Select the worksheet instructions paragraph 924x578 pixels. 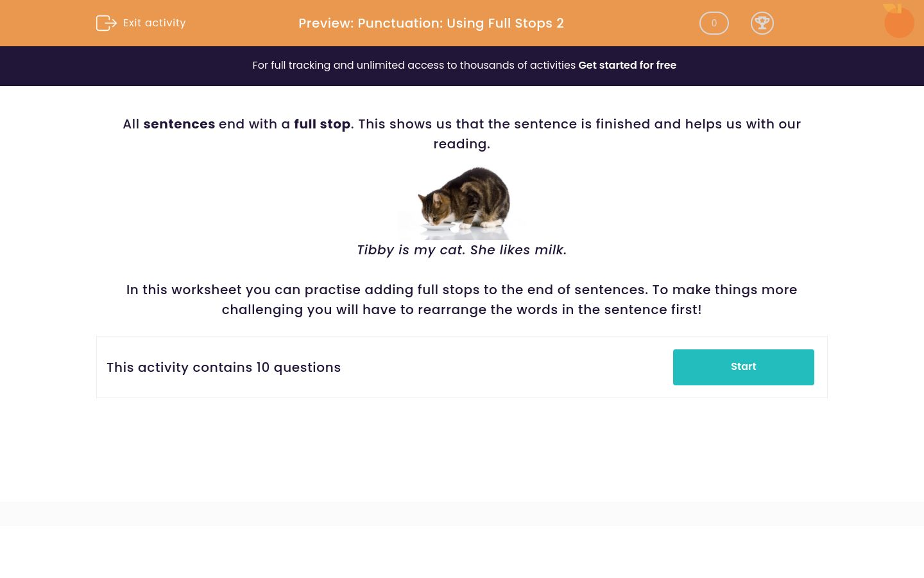click(461, 299)
